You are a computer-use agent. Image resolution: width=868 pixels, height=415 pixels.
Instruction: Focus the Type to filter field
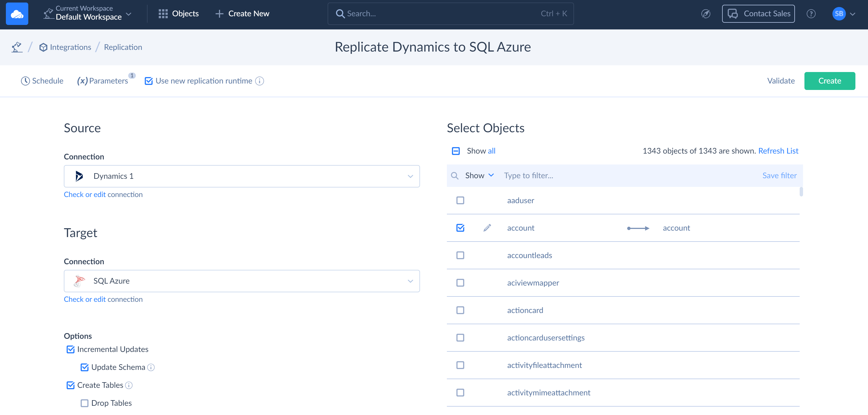630,176
